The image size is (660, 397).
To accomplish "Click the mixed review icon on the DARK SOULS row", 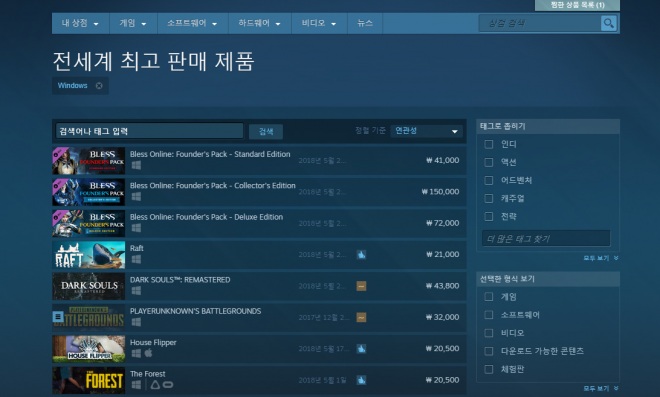I will tap(361, 286).
